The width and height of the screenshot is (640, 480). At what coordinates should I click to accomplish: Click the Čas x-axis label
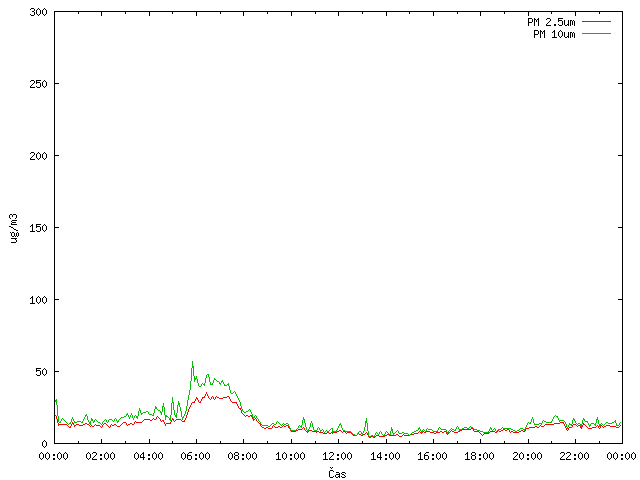coord(337,473)
